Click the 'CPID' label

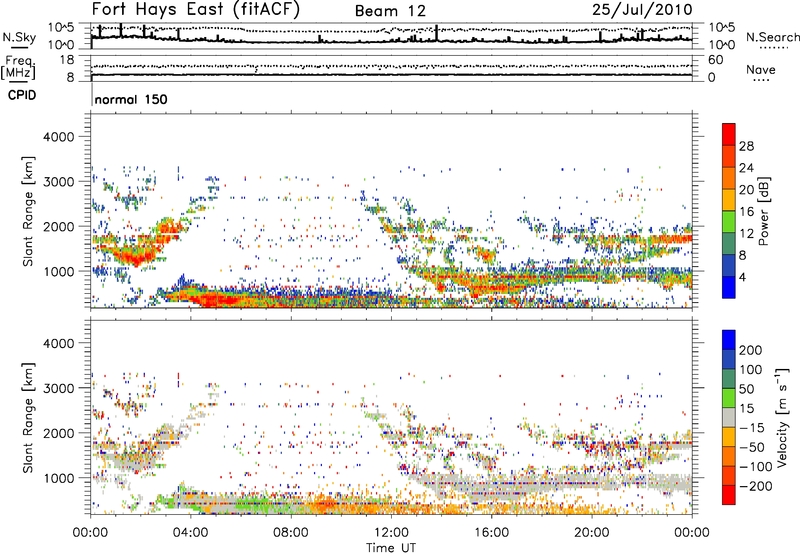point(22,95)
